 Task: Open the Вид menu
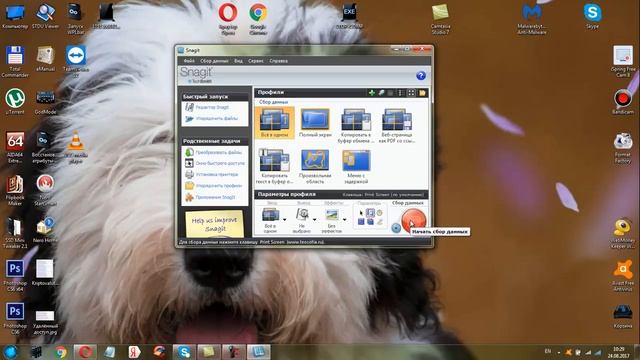coord(238,61)
